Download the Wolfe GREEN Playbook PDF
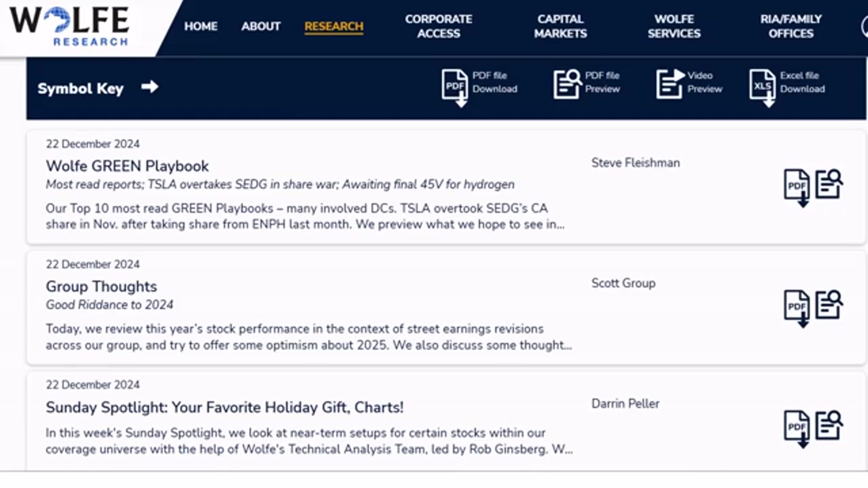Screen dimensions: 868x488 tap(797, 188)
